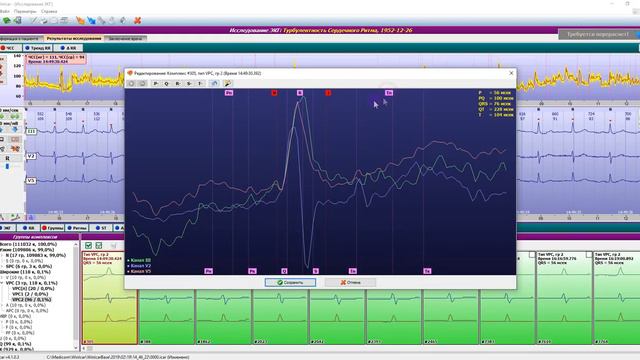Expand the SPC (6 гр. 3 к) tree node
Image resolution: width=640 pixels, height=360 pixels.
tap(2, 266)
